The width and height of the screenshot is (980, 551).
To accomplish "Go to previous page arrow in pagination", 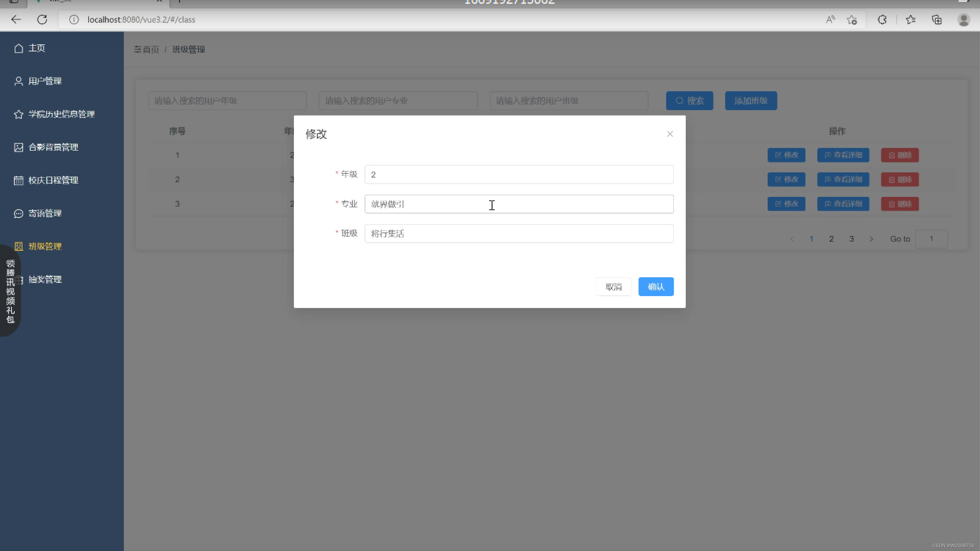I will click(792, 239).
